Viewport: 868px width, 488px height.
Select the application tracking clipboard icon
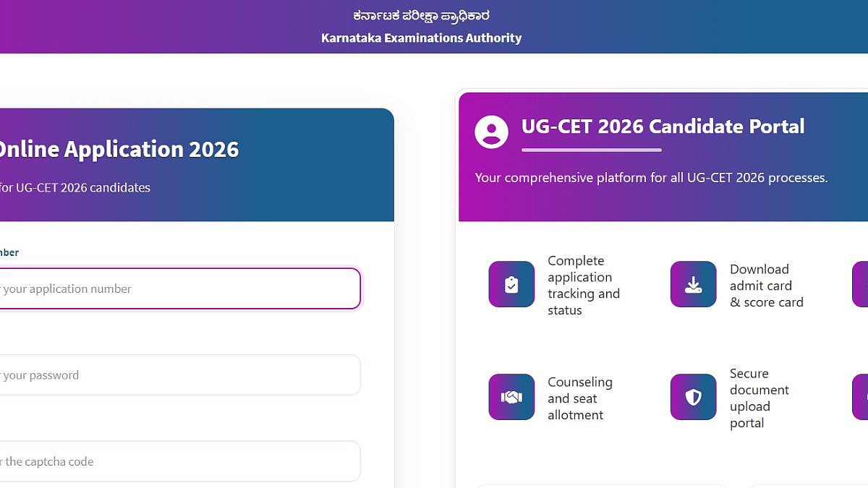tap(511, 284)
